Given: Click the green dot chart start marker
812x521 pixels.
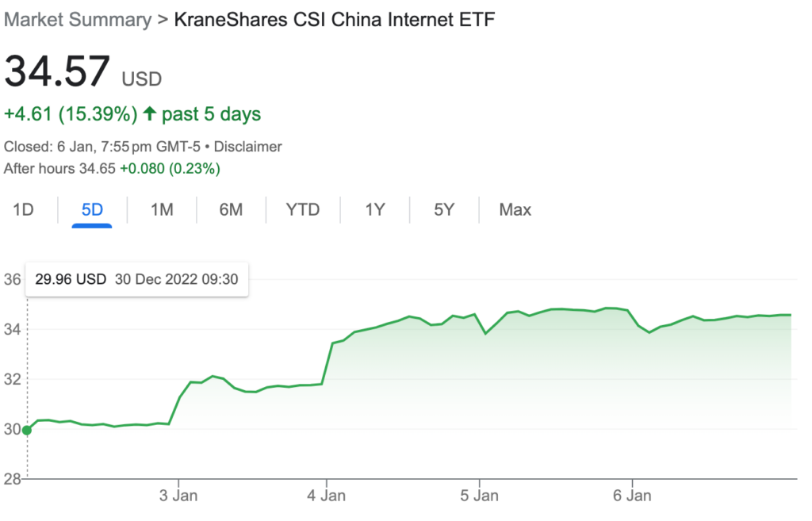Looking at the screenshot, I should [x=27, y=430].
